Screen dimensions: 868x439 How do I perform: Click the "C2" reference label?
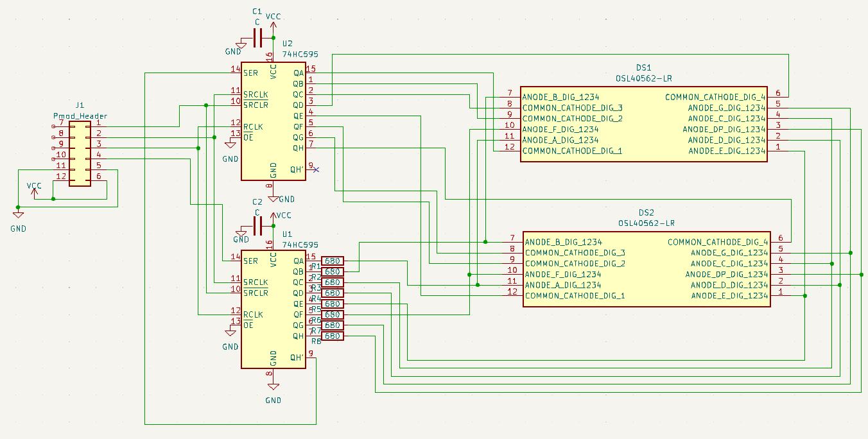257,202
